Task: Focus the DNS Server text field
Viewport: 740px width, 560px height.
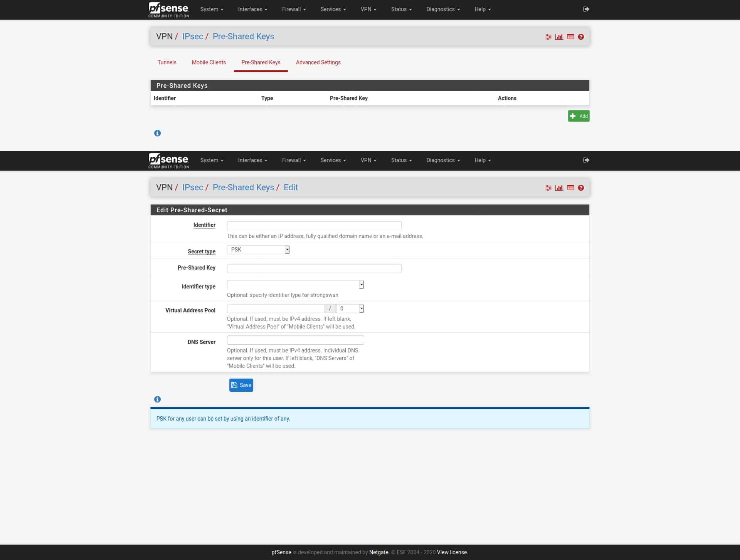Action: coord(295,340)
